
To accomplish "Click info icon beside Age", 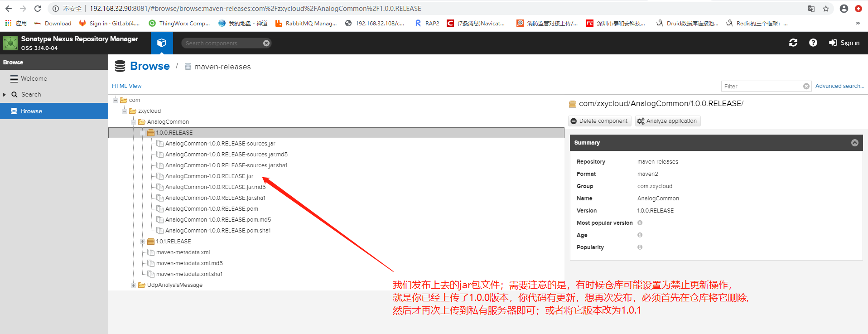I will [x=640, y=235].
